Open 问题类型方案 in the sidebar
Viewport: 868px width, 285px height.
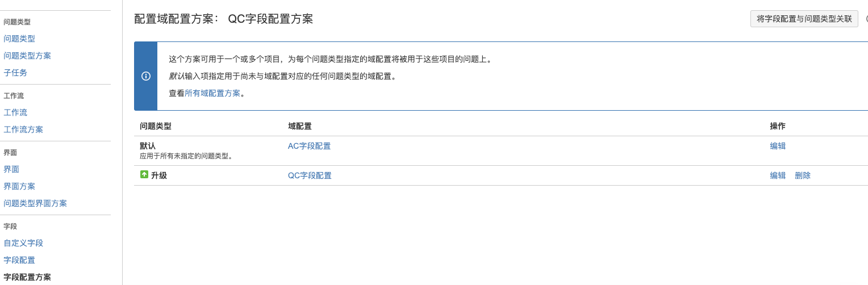[x=27, y=56]
